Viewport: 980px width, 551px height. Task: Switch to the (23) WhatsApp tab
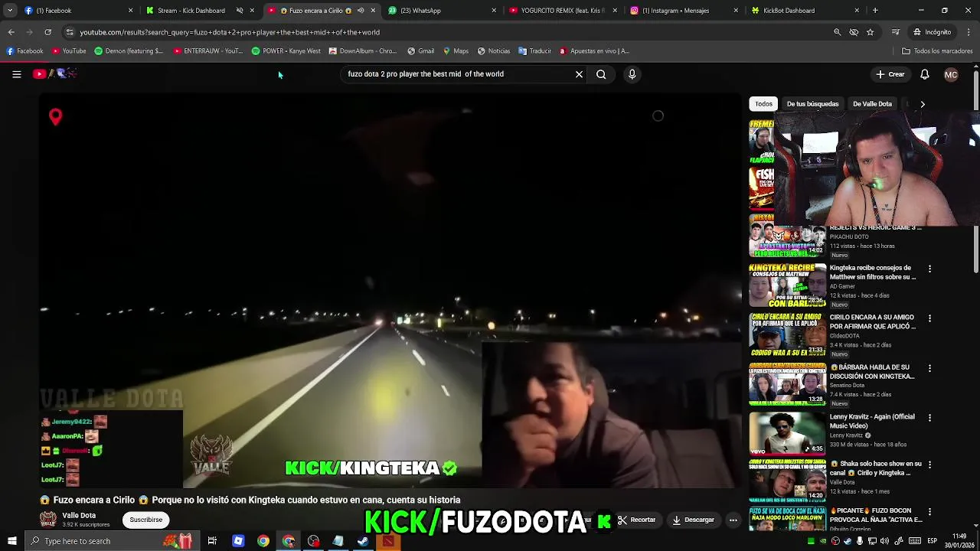click(440, 11)
